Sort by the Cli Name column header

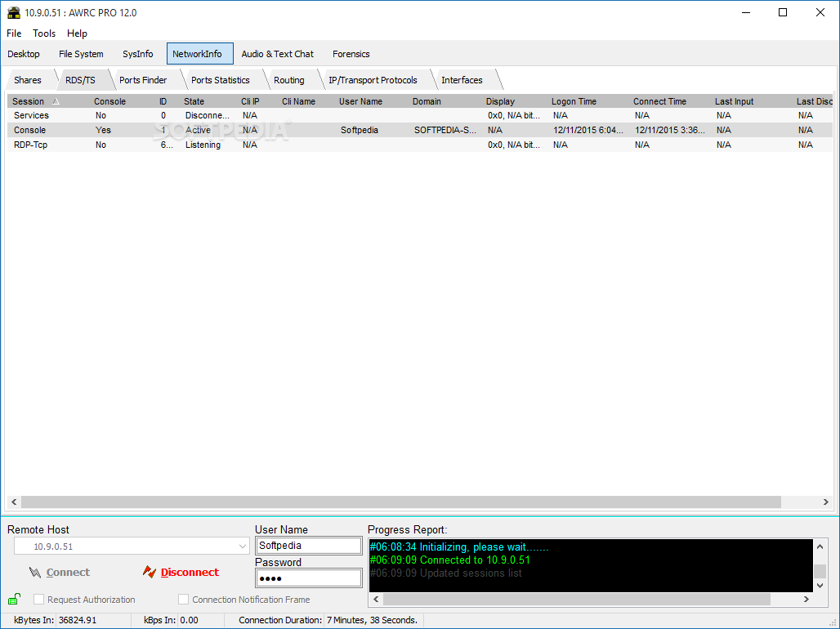[x=298, y=101]
